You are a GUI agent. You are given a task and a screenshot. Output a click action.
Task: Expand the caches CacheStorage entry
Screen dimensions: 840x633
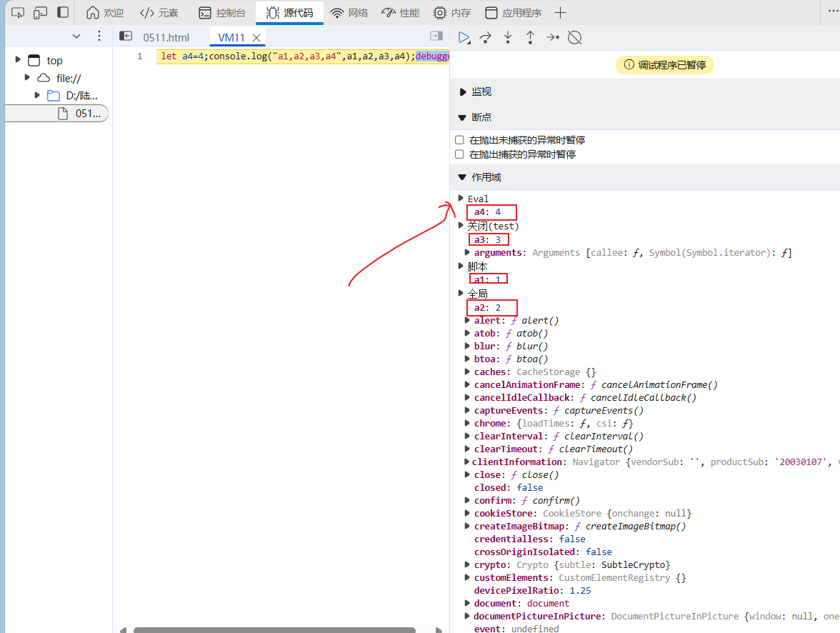[467, 372]
